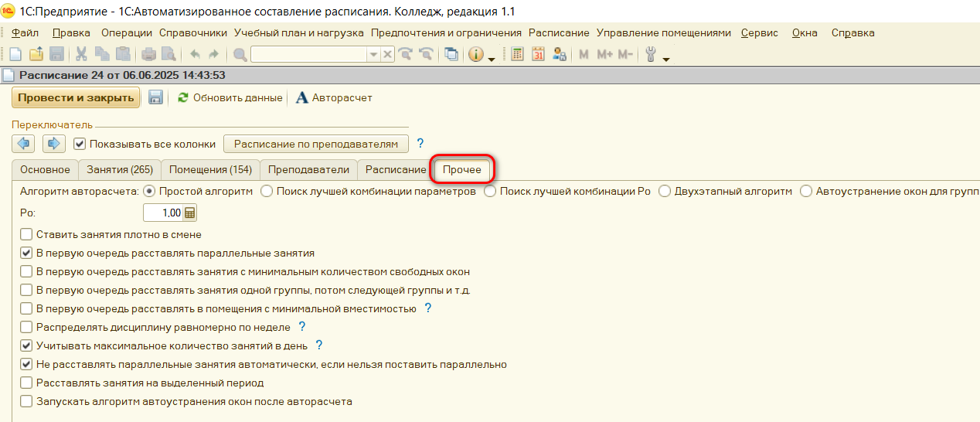Click 'Провести и закрыть' button

click(x=76, y=97)
